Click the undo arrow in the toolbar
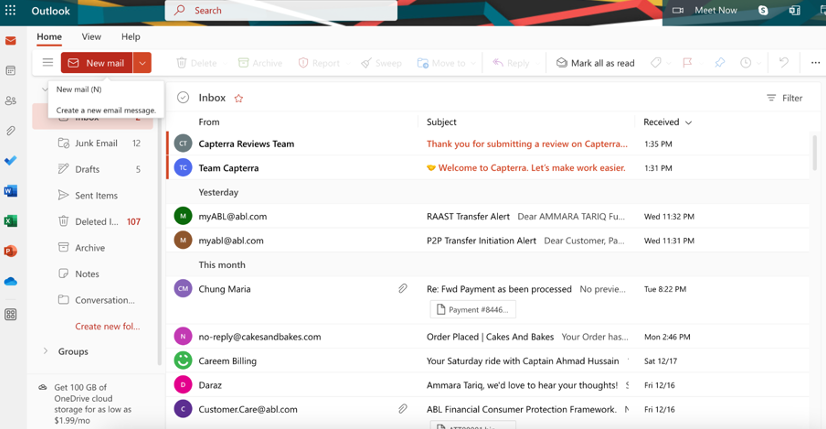Viewport: 826px width, 429px height. coord(784,63)
